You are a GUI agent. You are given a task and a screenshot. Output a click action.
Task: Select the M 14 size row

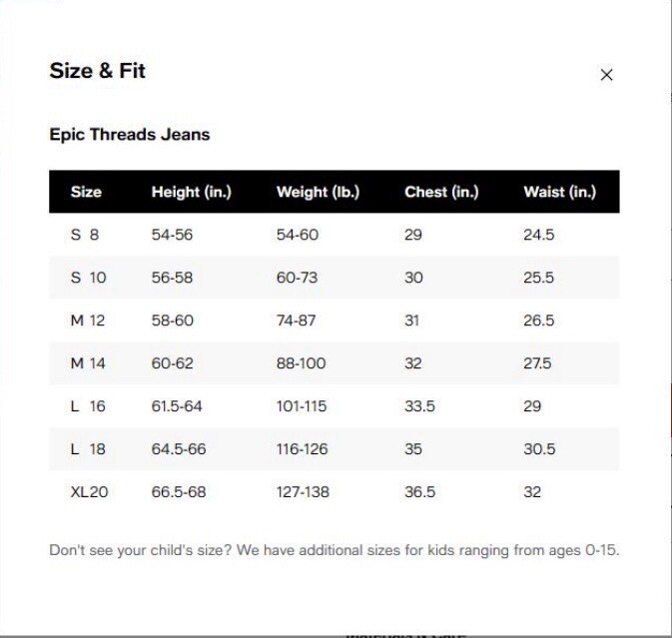[335, 362]
